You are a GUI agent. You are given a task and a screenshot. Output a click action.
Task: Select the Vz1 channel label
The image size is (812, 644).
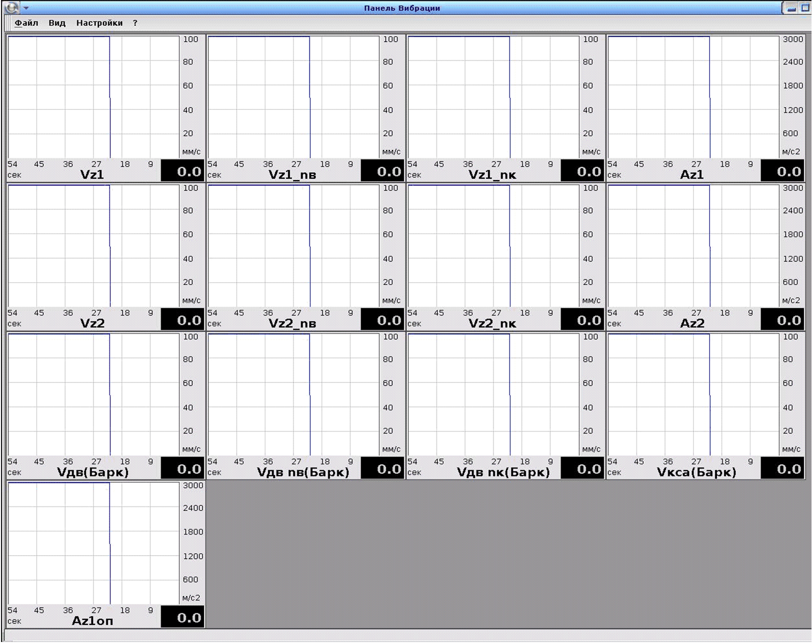(x=92, y=175)
